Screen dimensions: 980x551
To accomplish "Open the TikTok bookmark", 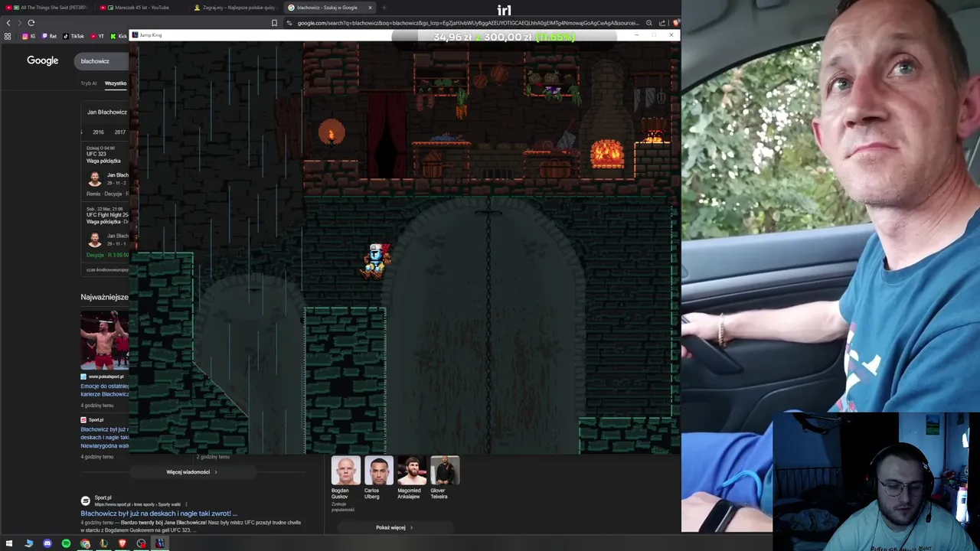I will (73, 36).
